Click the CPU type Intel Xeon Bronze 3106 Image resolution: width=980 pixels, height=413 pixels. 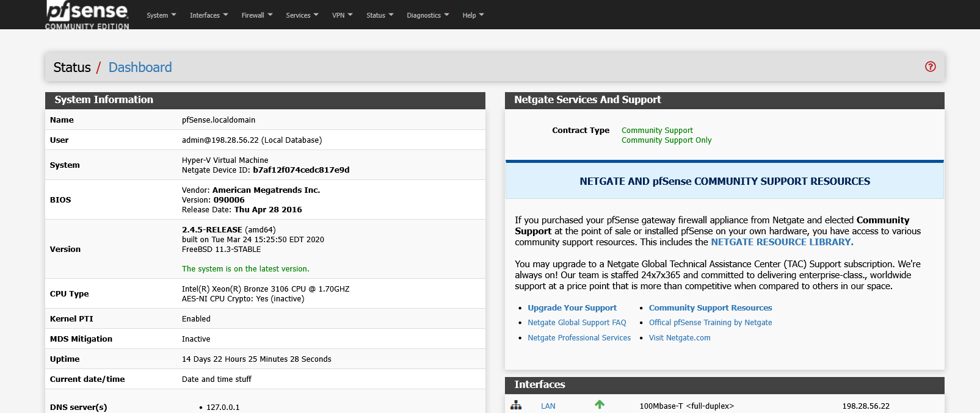(x=266, y=289)
